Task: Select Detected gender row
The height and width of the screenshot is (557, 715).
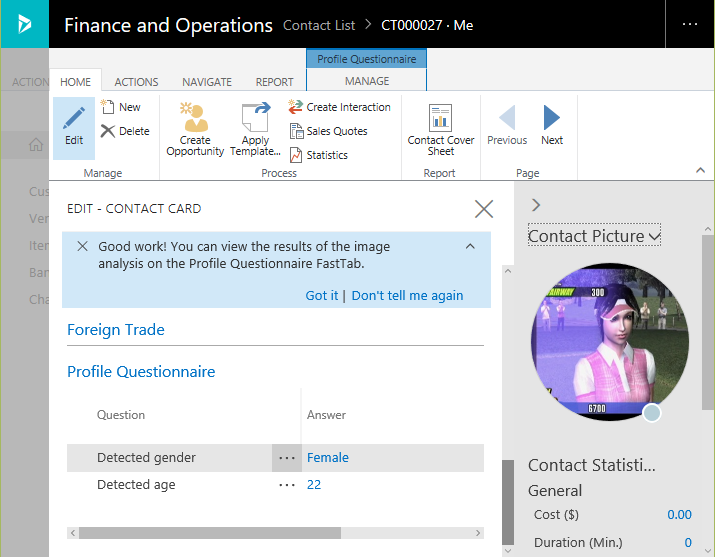Action: coord(275,458)
